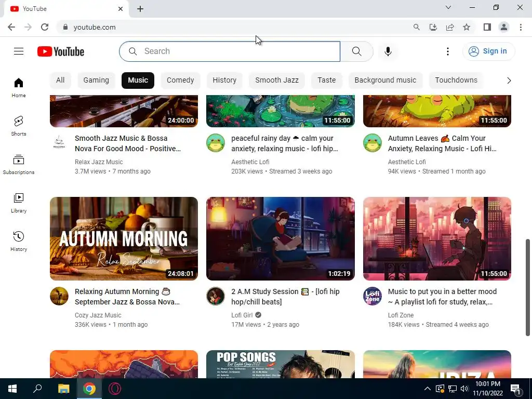Select the Taste category chip
Screen dimensions: 532x399
pyautogui.click(x=326, y=81)
